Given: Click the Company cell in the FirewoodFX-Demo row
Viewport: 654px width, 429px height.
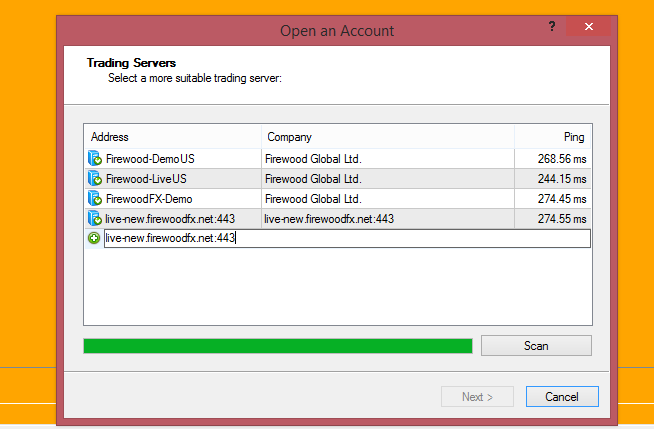Looking at the screenshot, I should click(312, 198).
